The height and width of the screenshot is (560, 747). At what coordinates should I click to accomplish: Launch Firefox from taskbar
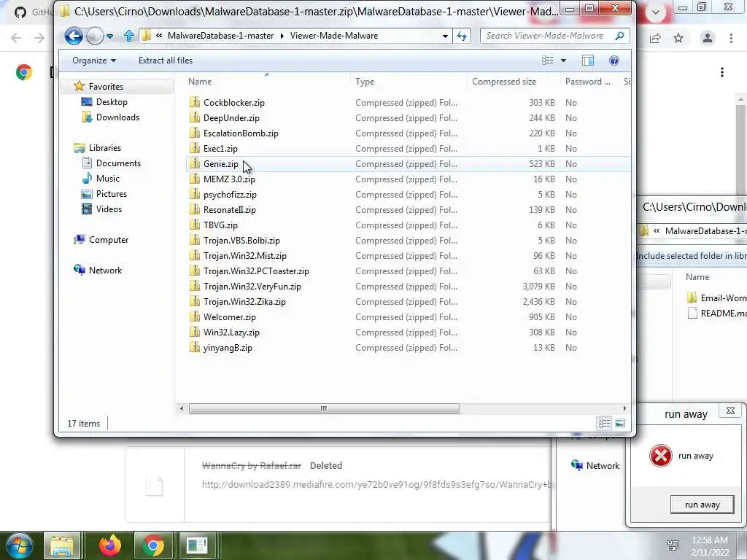[110, 545]
